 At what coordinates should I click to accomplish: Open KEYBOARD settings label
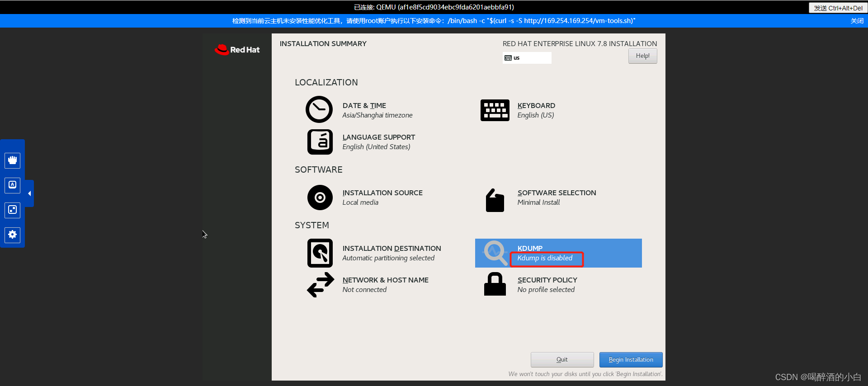click(536, 106)
